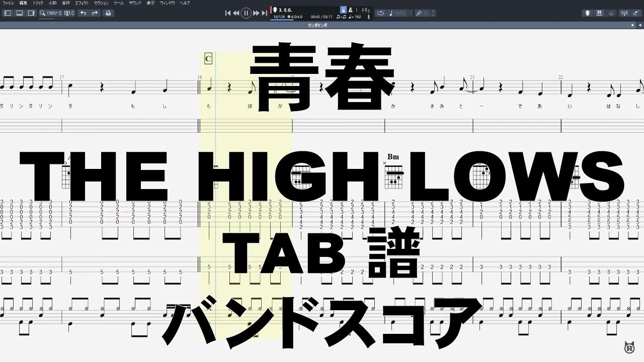Toggle the triplet feel setting
The width and height of the screenshot is (644, 362).
[x=341, y=17]
